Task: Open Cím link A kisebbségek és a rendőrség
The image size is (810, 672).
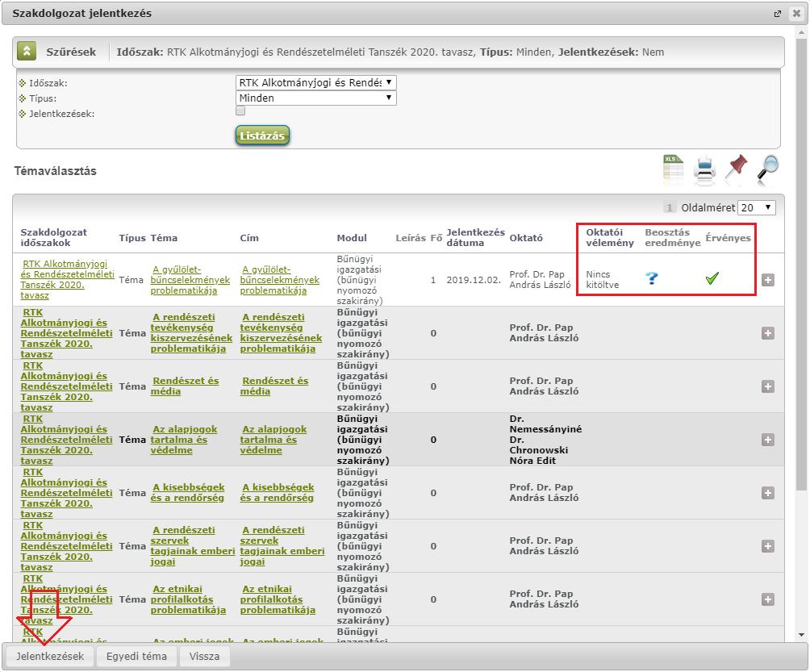Action: click(278, 493)
